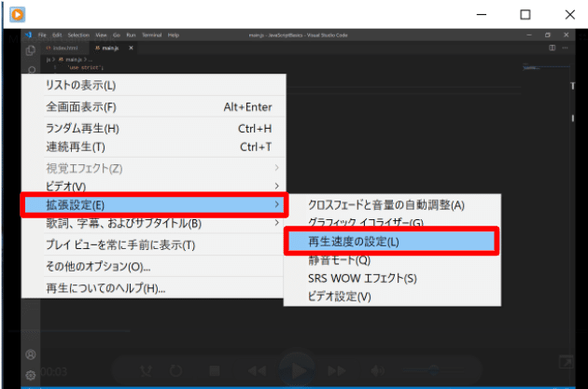Viewport: 588px width, 389px height.
Task: Open 再生についてのヘルプ(H)...
Action: [x=154, y=288]
